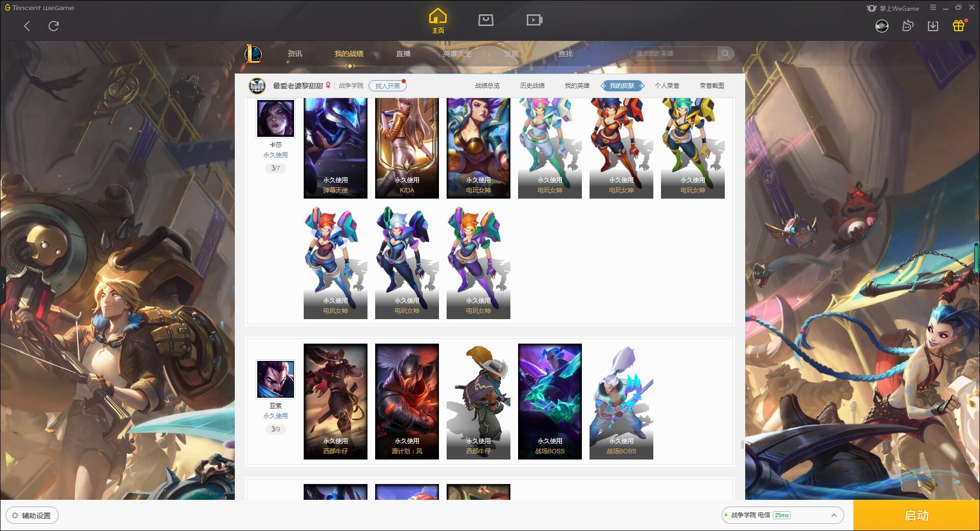Open the 源计划：风 skin card

(407, 401)
